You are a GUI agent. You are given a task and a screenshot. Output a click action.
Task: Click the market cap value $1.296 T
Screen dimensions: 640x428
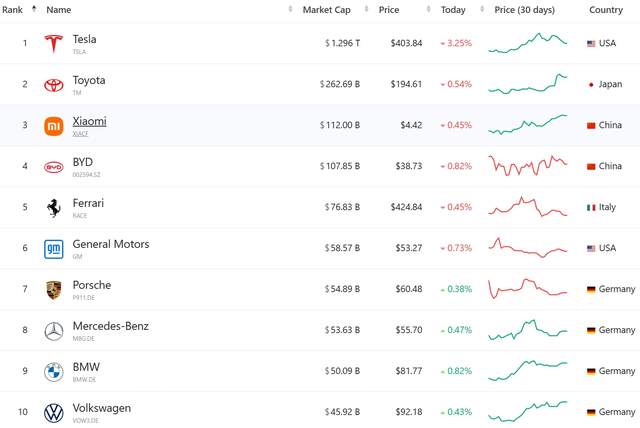[x=342, y=43]
